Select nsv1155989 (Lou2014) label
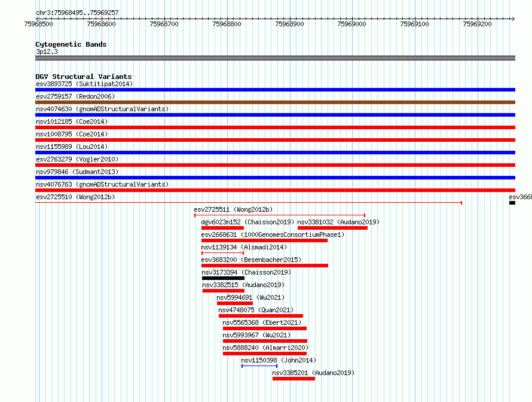 click(x=72, y=147)
